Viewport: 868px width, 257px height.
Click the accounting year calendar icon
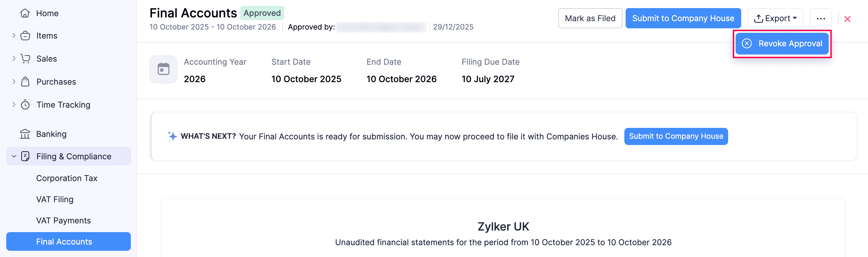click(164, 69)
